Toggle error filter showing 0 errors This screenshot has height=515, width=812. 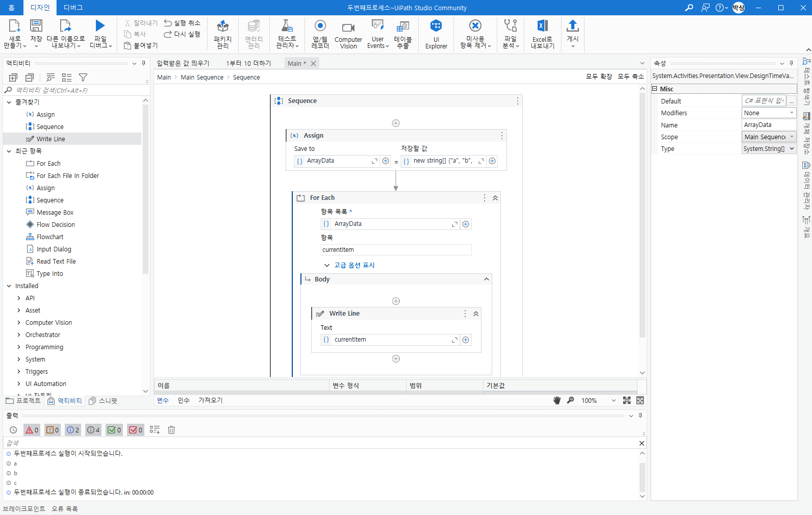(32, 430)
